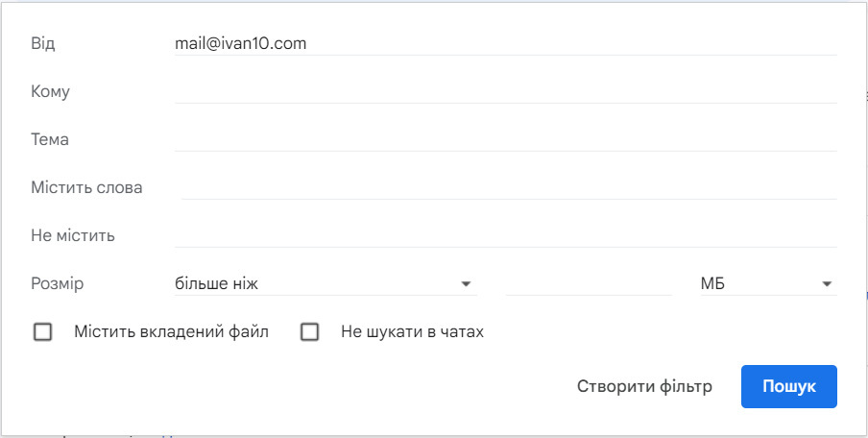The height and width of the screenshot is (438, 868).
Task: Expand the "МБ" size unit dropdown
Action: (x=767, y=284)
